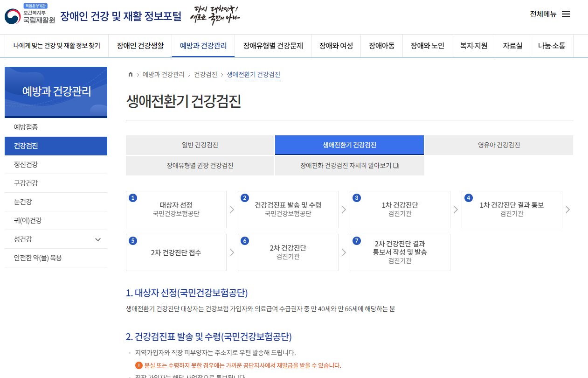This screenshot has height=378, width=588.
Task: Switch to the 일반 건강검진 tab
Action: click(x=200, y=145)
